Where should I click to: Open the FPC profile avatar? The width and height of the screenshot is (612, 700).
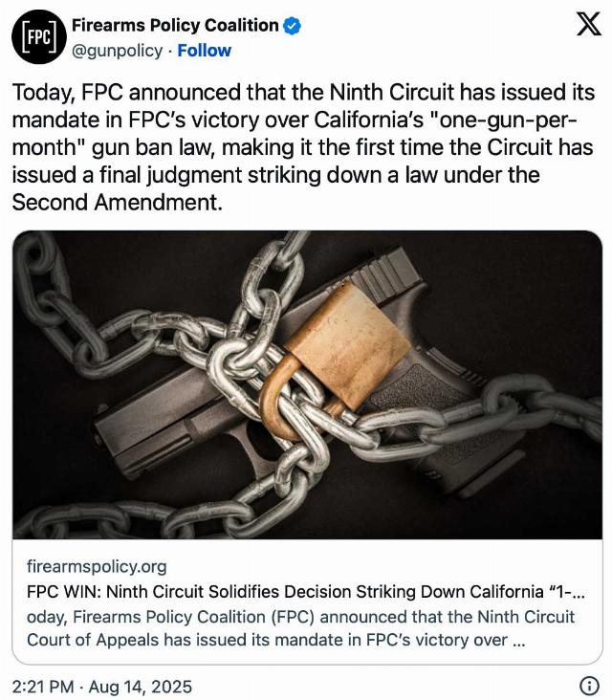click(39, 37)
